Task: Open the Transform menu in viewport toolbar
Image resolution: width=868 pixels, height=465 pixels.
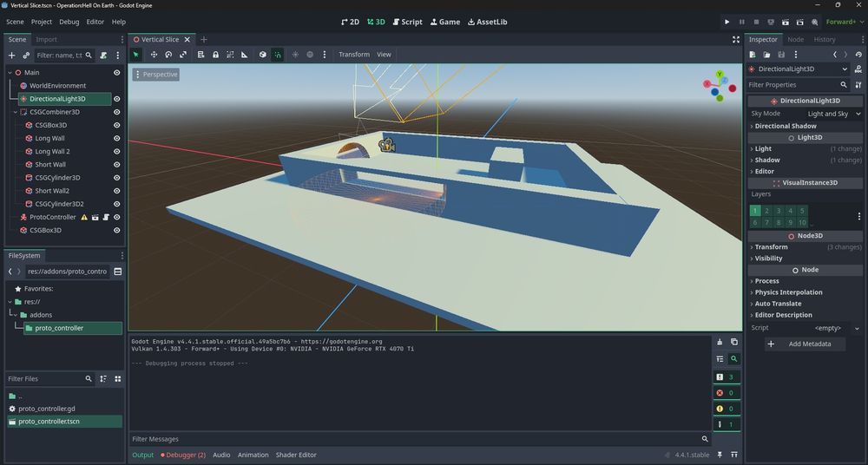Action: coord(354,55)
